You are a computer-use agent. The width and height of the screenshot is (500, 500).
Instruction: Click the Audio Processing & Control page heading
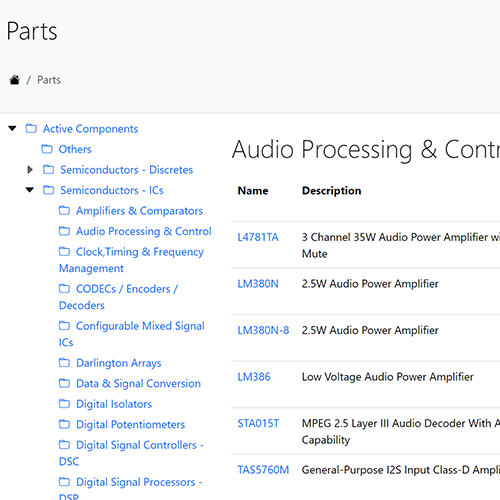(366, 149)
